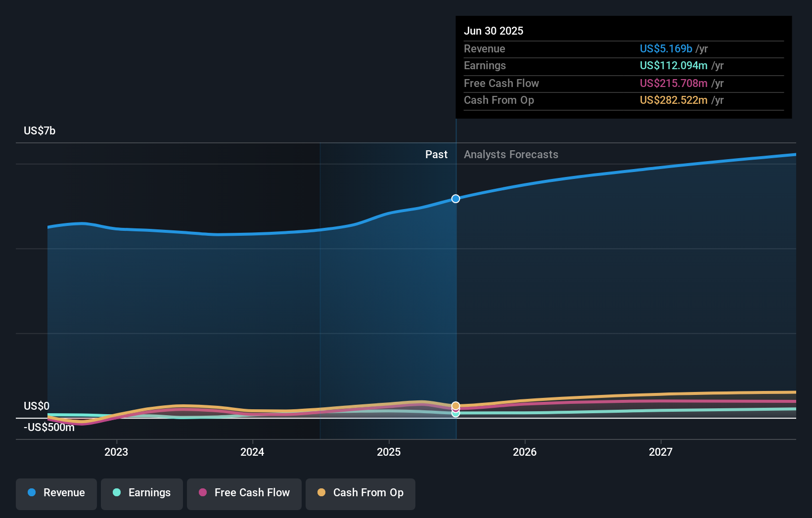Switch to the Past section of the chart

pyautogui.click(x=436, y=154)
